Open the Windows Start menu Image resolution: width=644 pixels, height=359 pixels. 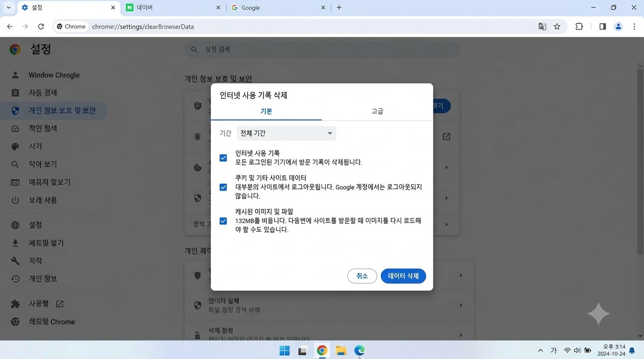tap(285, 351)
